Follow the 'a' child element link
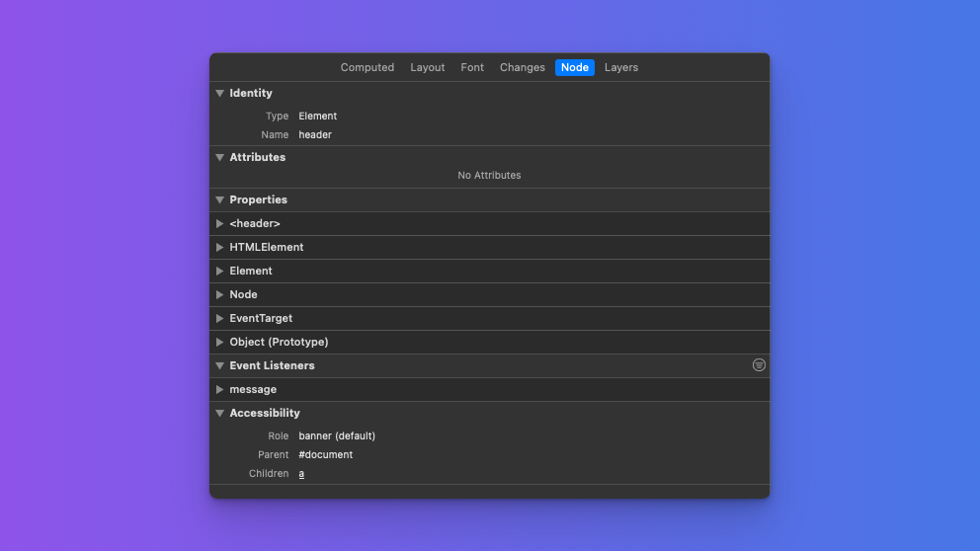 [301, 474]
